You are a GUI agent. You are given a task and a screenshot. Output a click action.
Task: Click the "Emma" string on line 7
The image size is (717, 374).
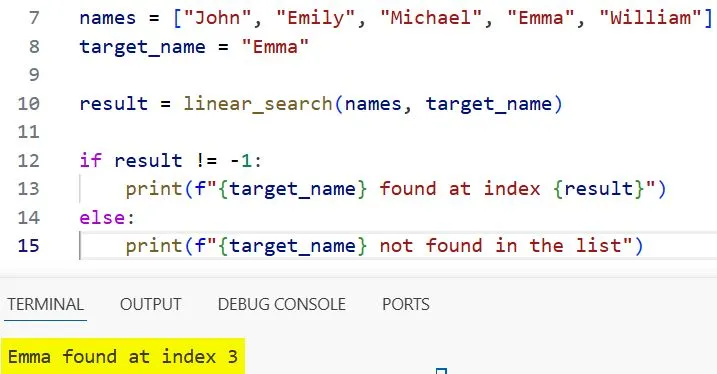541,18
